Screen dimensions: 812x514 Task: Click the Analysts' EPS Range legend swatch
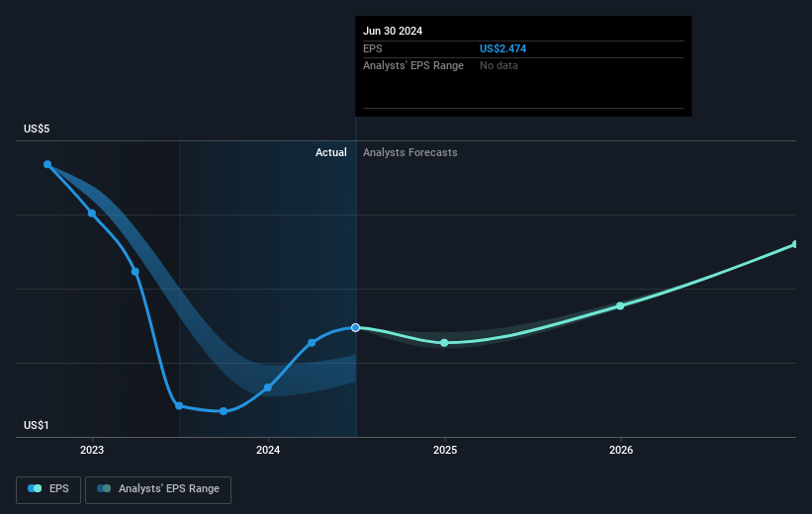point(104,488)
